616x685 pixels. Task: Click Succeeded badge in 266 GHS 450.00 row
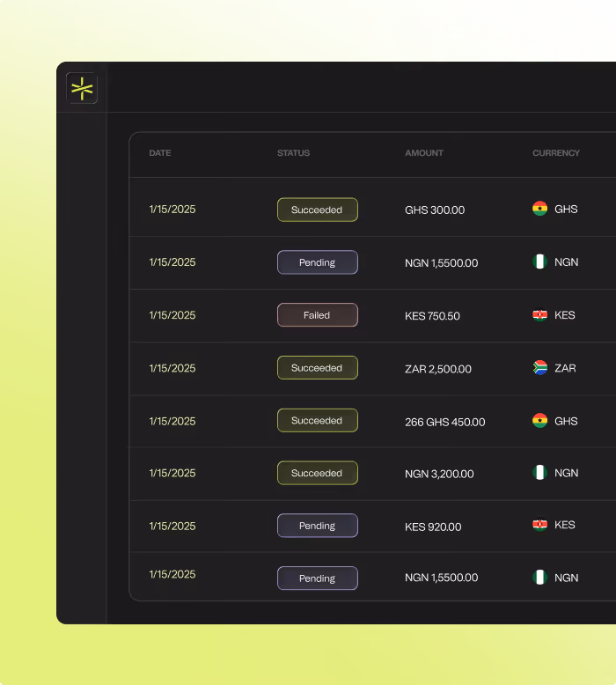[x=318, y=420]
